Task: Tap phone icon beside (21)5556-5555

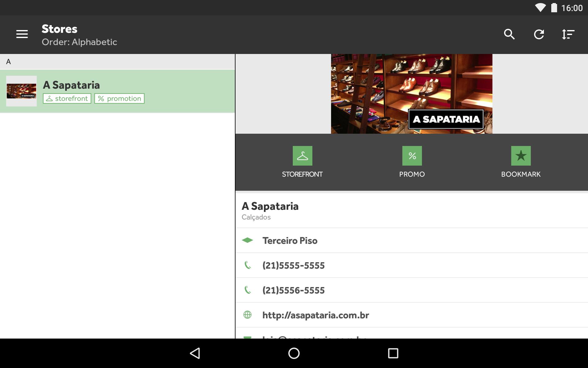Action: 247,290
